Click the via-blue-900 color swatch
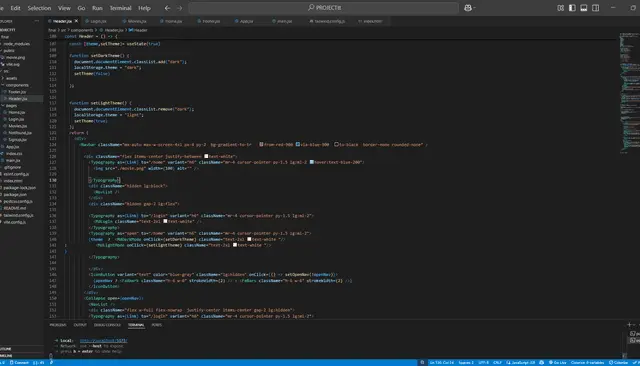Image resolution: width=640 pixels, height=366 pixels. click(298, 144)
